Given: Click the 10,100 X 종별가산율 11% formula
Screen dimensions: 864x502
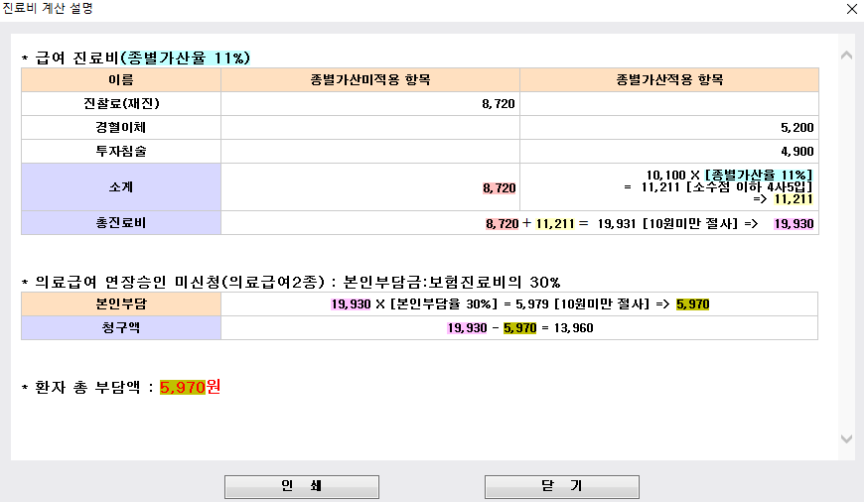Looking at the screenshot, I should (730, 175).
